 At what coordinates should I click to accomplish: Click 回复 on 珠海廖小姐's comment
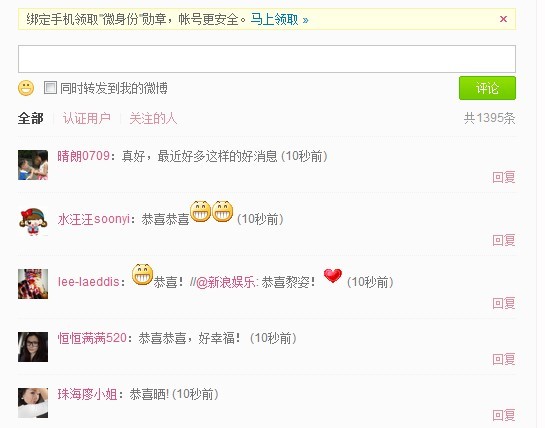pos(504,415)
